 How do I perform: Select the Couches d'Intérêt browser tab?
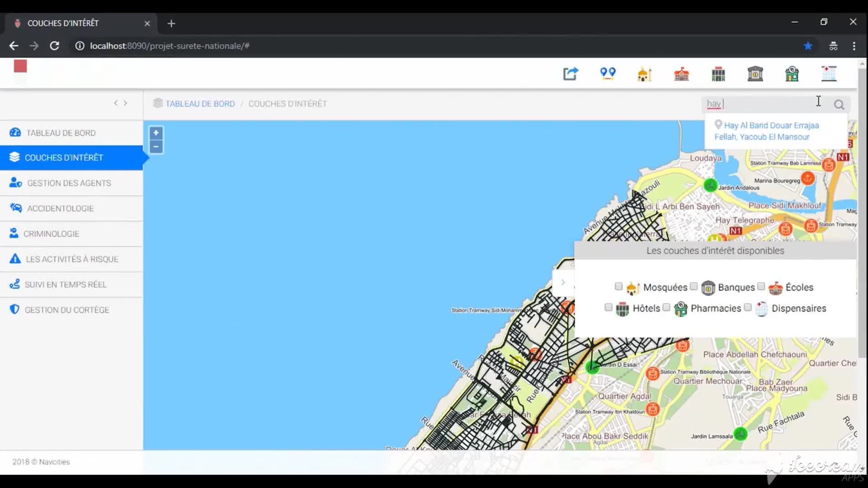pyautogui.click(x=80, y=23)
